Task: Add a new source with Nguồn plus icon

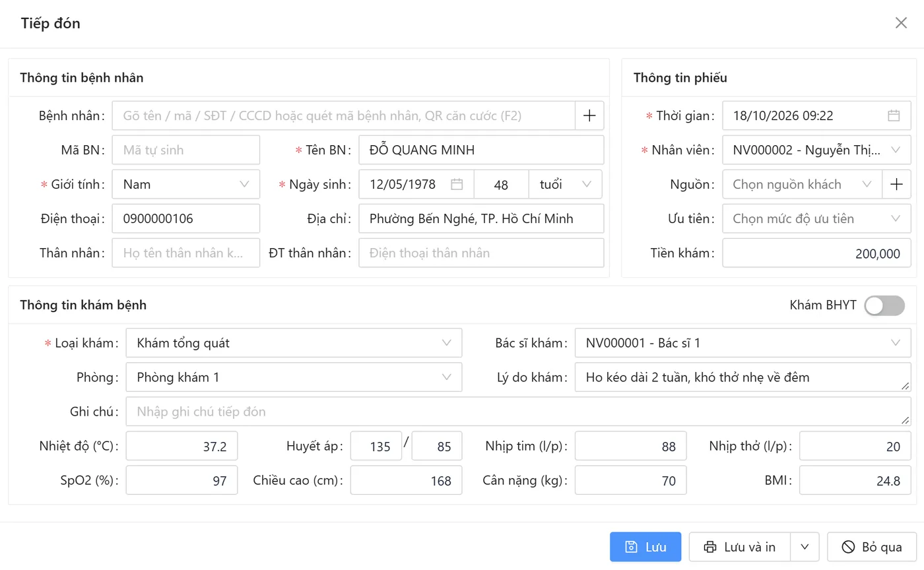Action: 896,184
